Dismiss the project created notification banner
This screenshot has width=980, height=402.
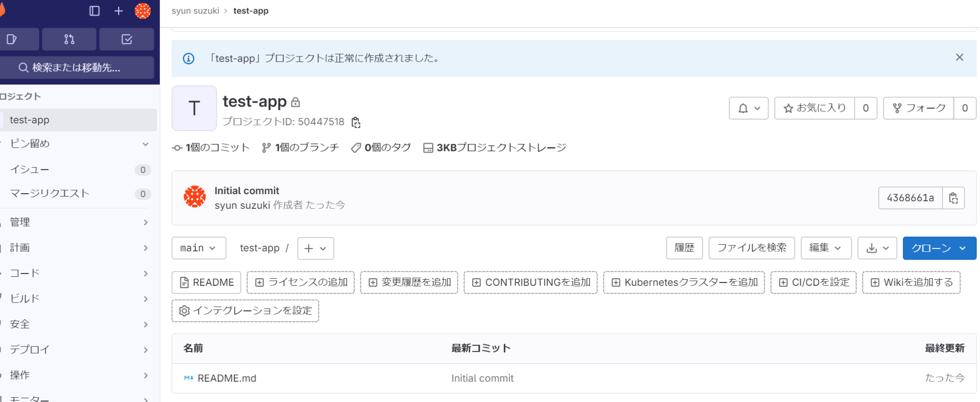(x=959, y=57)
